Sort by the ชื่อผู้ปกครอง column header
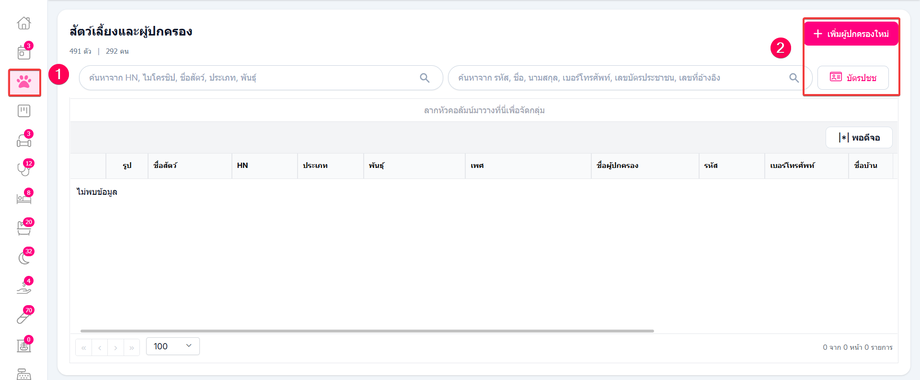The width and height of the screenshot is (920, 380). (644, 166)
